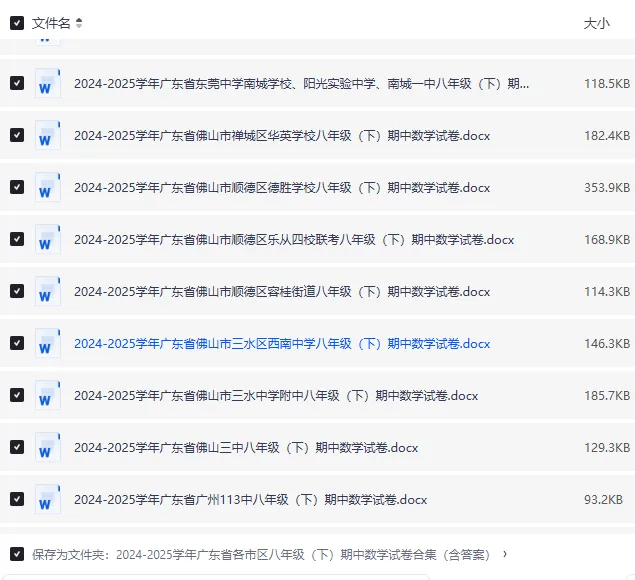Click the 353.9KB size value
635x580 pixels.
tap(607, 188)
